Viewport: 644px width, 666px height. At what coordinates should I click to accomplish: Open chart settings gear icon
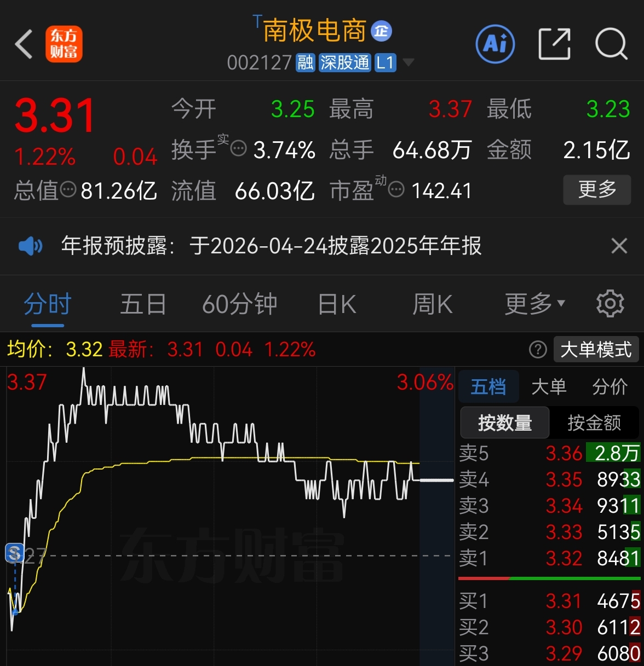click(x=610, y=304)
